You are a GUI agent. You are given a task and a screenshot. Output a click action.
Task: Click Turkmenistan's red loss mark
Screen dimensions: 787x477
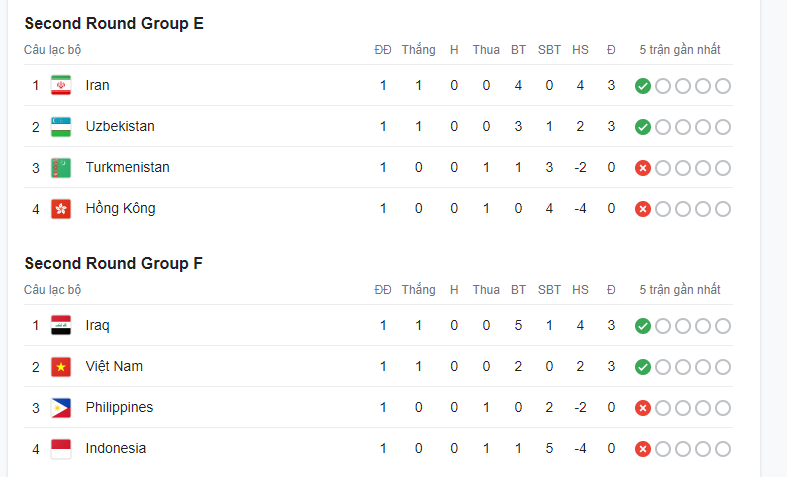tap(643, 168)
